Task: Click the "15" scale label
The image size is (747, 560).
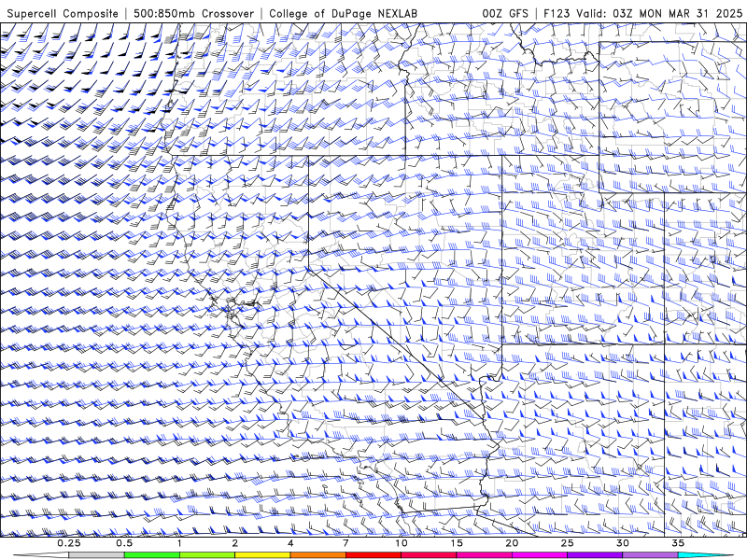Action: click(457, 543)
